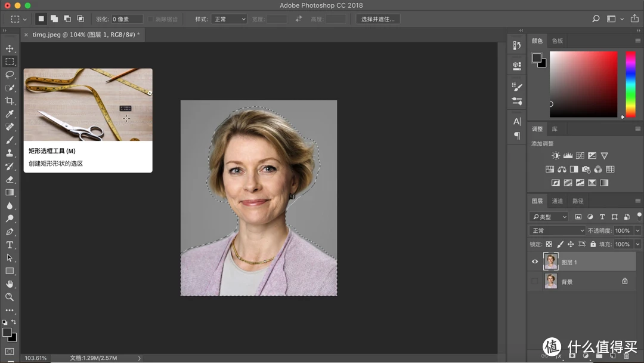Image resolution: width=644 pixels, height=363 pixels.
Task: Hide layer 图层 1 with eye icon
Action: [535, 262]
